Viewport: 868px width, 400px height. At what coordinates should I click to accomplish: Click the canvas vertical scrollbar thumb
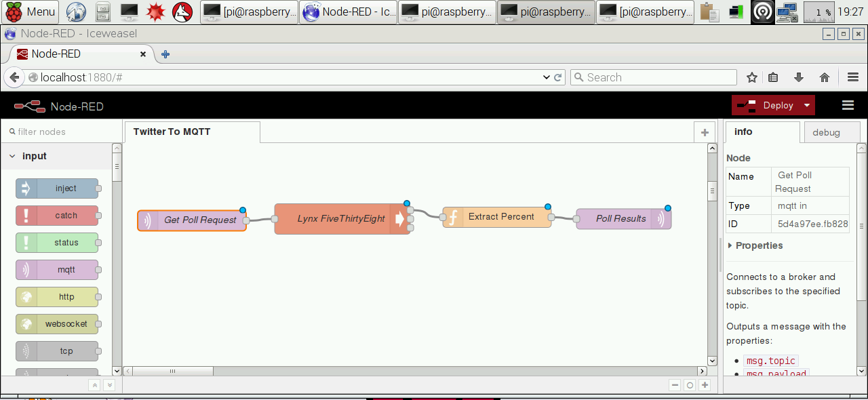[712, 190]
